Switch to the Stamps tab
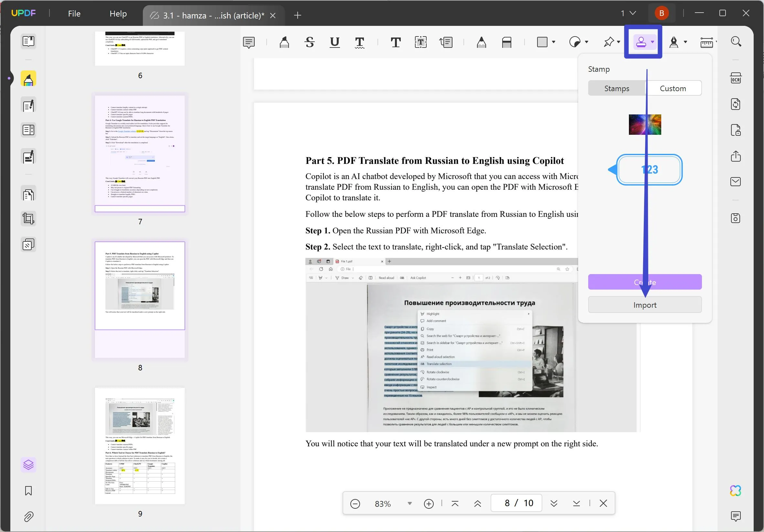Viewport: 764px width, 532px height. (617, 88)
